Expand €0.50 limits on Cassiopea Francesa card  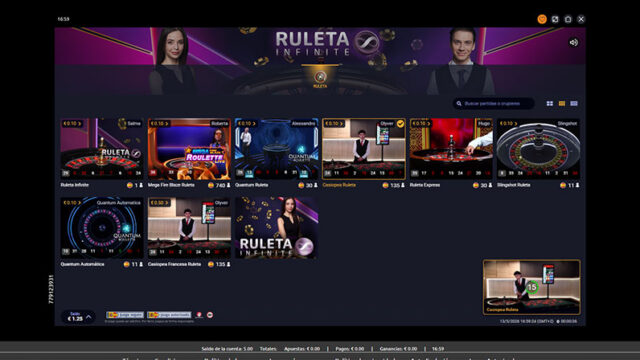pos(159,202)
